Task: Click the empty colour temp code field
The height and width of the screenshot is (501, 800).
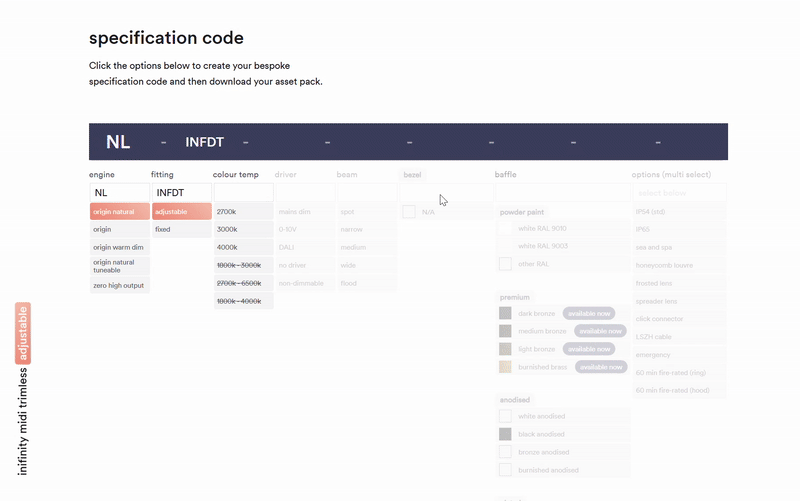Action: (x=243, y=192)
